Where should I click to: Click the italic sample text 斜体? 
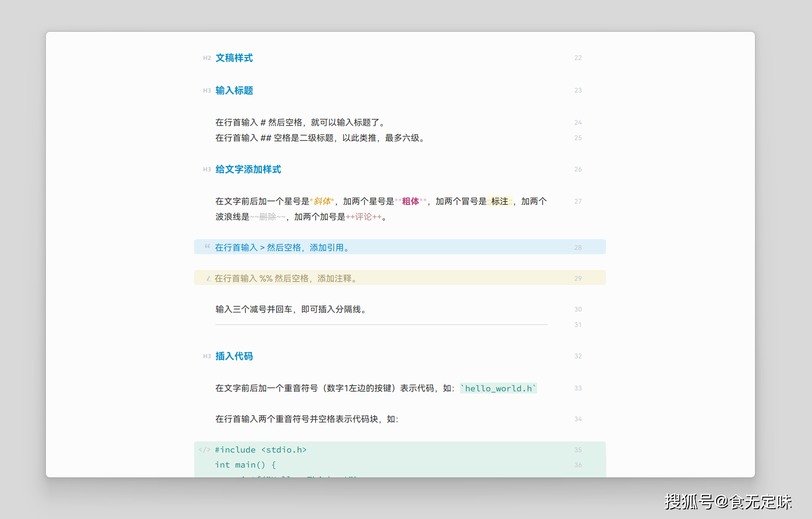322,201
